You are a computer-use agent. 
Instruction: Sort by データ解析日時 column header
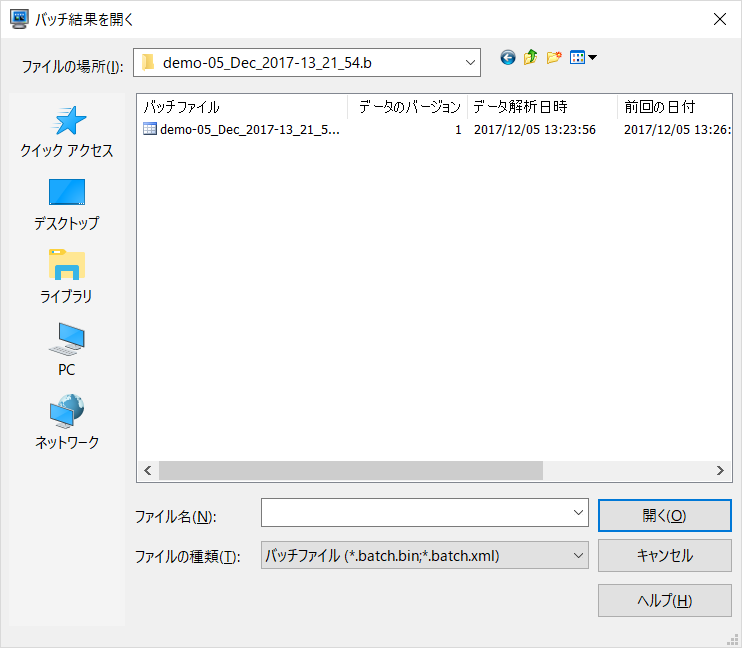click(x=543, y=107)
